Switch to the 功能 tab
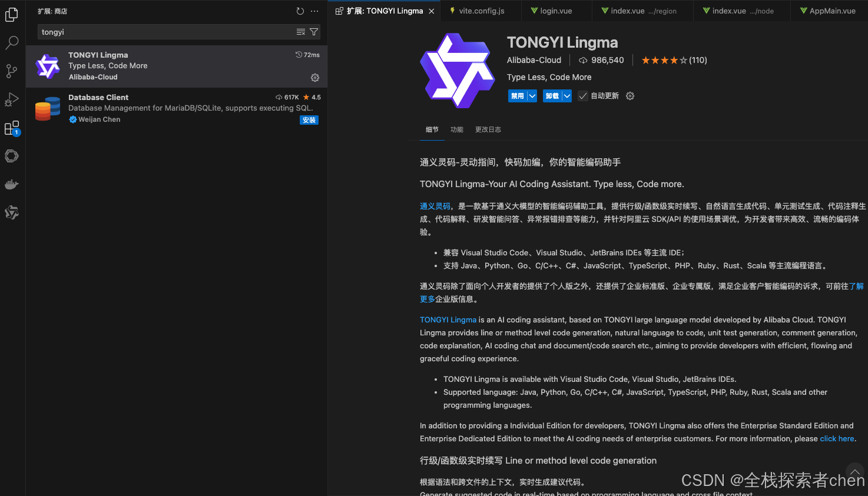 point(457,129)
